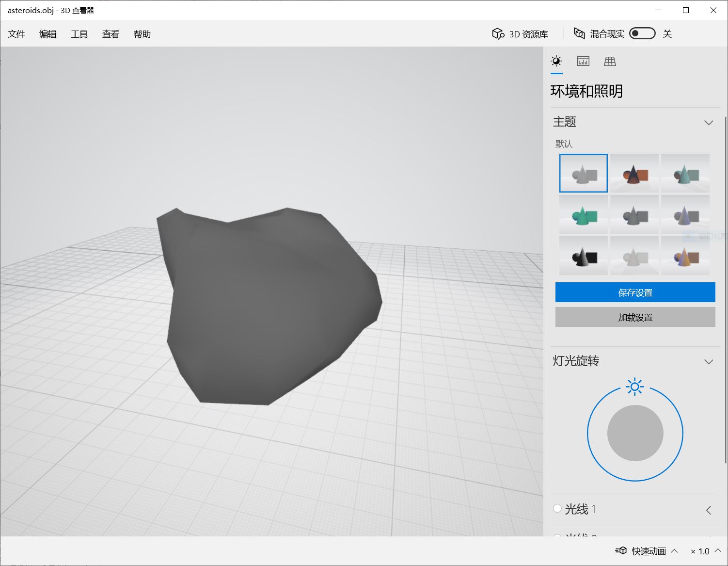Select the teal cone theme thumbnail
Image resolution: width=728 pixels, height=566 pixels.
685,173
